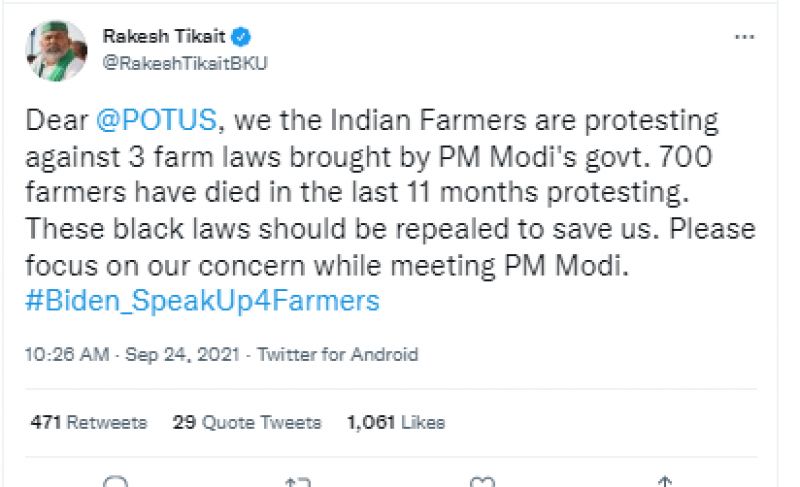Click the retweet arrows icon
This screenshot has height=487, width=800.
point(298,482)
